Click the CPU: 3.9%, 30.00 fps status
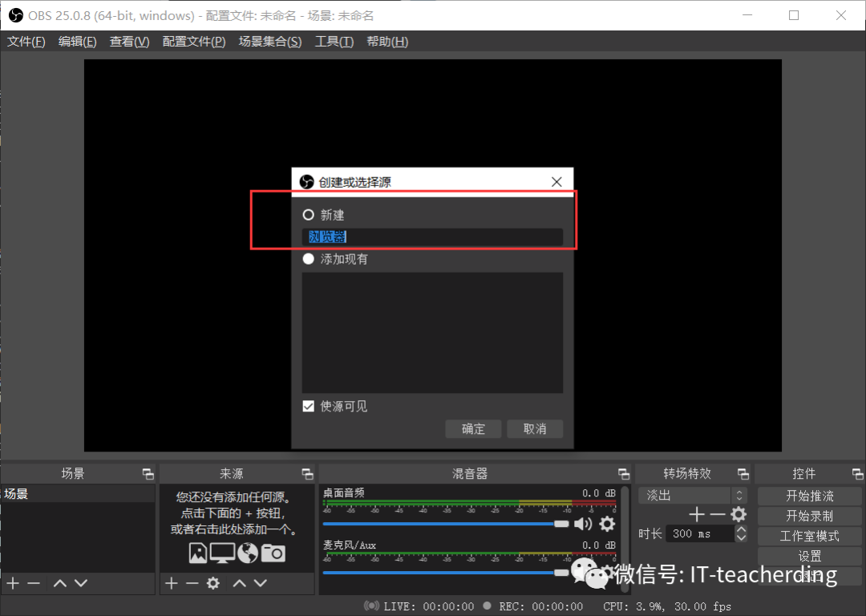This screenshot has height=616, width=866. click(x=666, y=606)
